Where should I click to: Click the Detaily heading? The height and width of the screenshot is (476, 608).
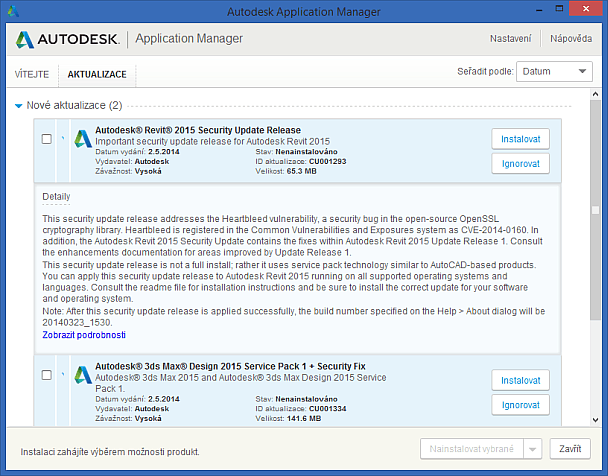pos(56,197)
